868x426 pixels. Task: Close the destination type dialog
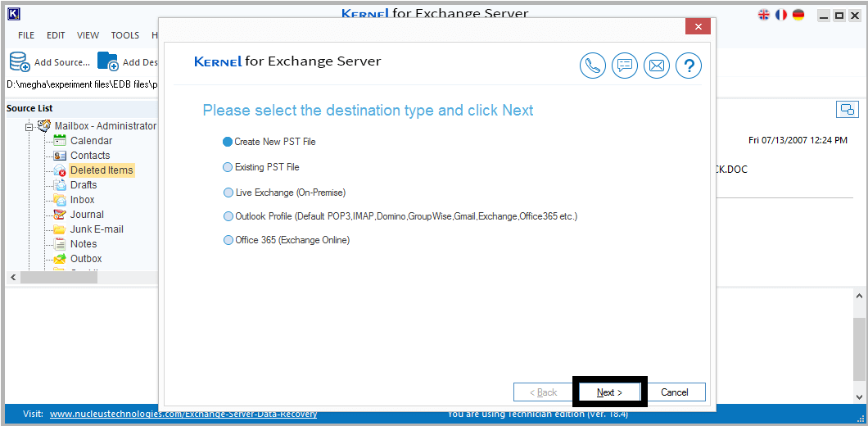pos(698,26)
